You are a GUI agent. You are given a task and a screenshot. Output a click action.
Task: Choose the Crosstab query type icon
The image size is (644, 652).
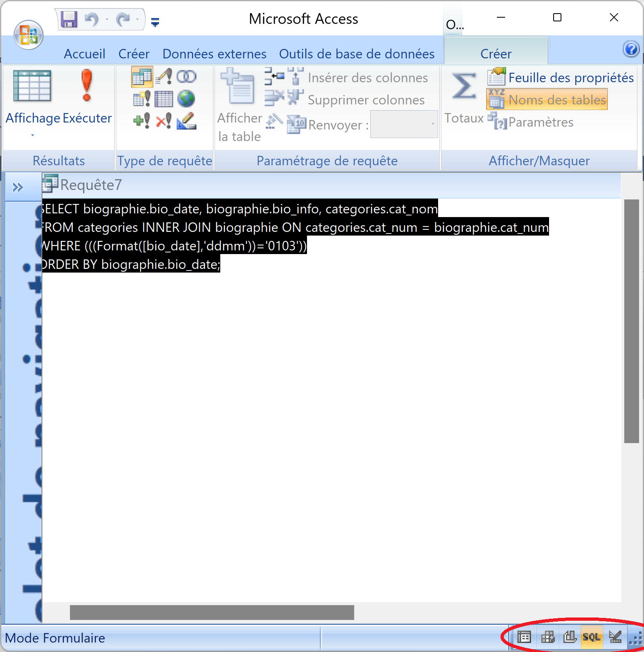tap(164, 99)
